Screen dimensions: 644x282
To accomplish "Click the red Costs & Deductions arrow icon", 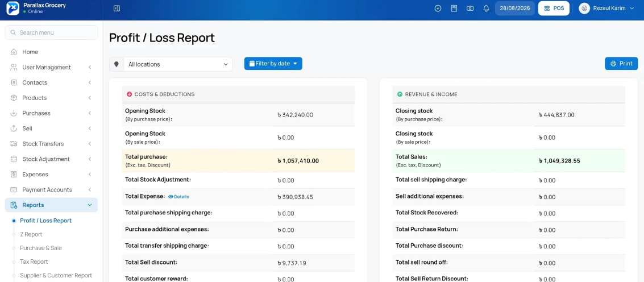I will click(x=129, y=94).
